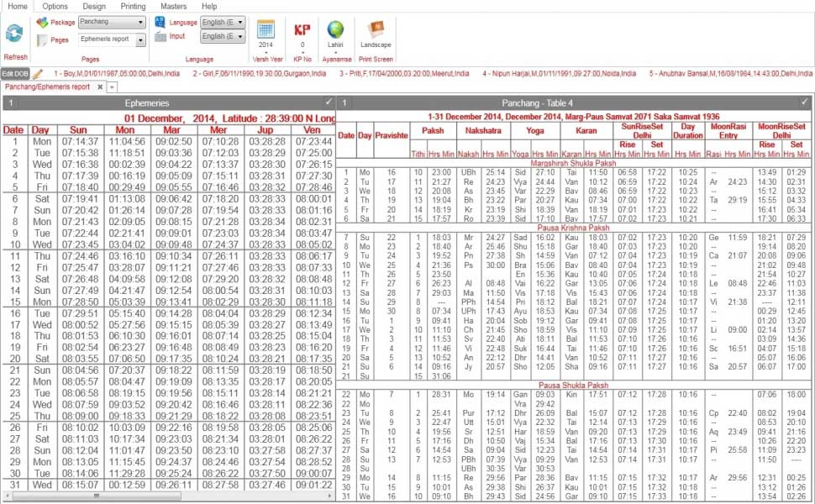This screenshot has width=815, height=504.
Task: Open the Printing menu
Action: tap(133, 6)
